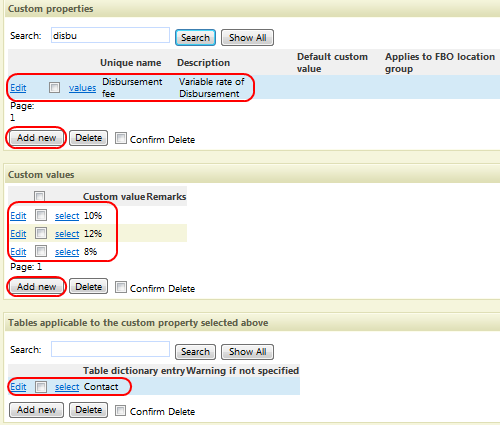
Task: Add new custom value
Action: [x=36, y=286]
